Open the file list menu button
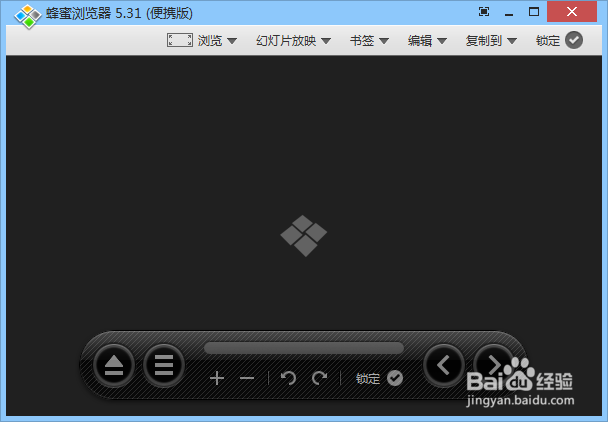The width and height of the screenshot is (608, 422). (x=164, y=365)
